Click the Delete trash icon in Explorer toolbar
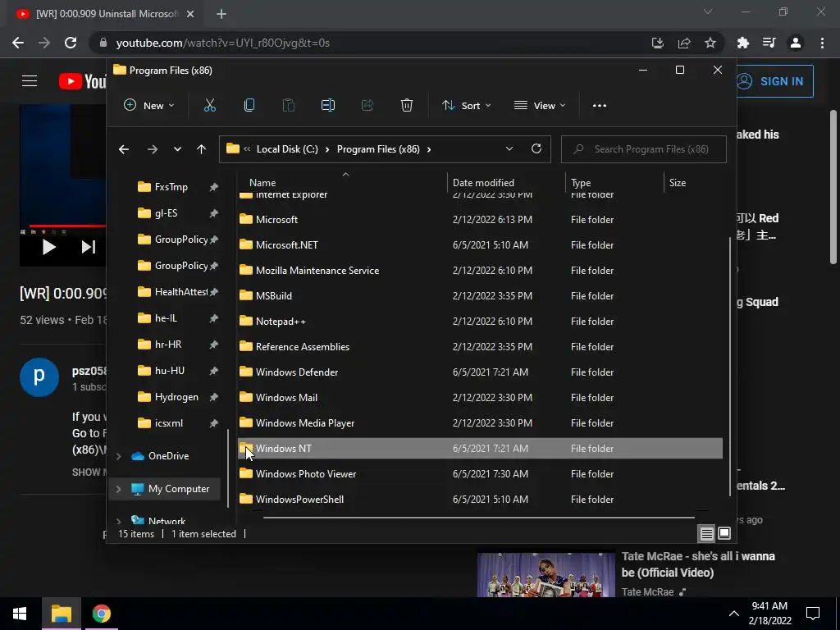Viewport: 840px width, 630px height. (407, 106)
